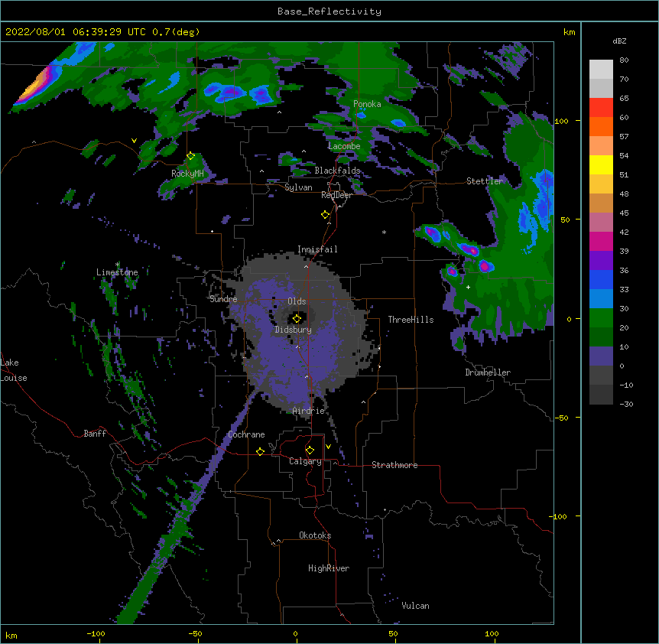Click the yellow marker at RockyMH
The width and height of the screenshot is (659, 644).
(x=191, y=156)
